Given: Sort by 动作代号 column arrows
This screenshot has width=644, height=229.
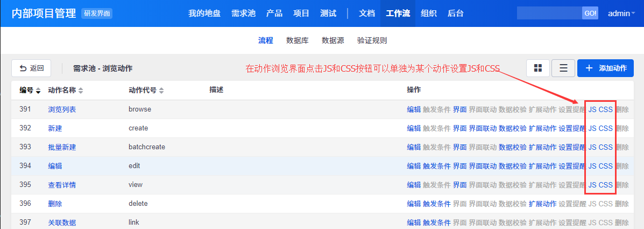Looking at the screenshot, I should click(161, 91).
